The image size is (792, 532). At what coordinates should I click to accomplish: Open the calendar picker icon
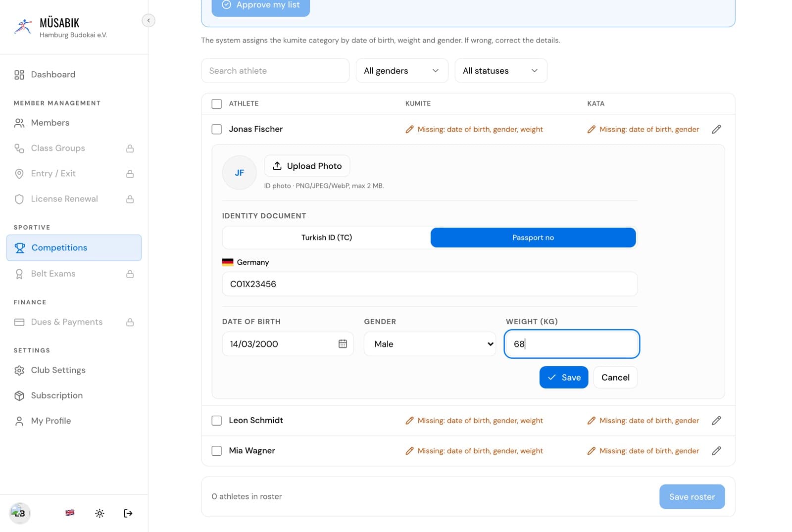coord(343,344)
